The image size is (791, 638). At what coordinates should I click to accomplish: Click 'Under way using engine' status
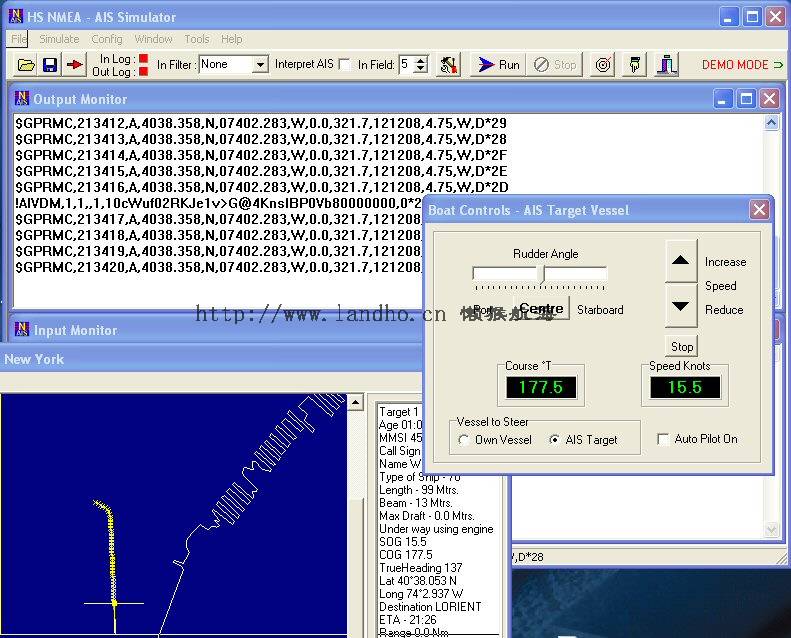tap(436, 529)
